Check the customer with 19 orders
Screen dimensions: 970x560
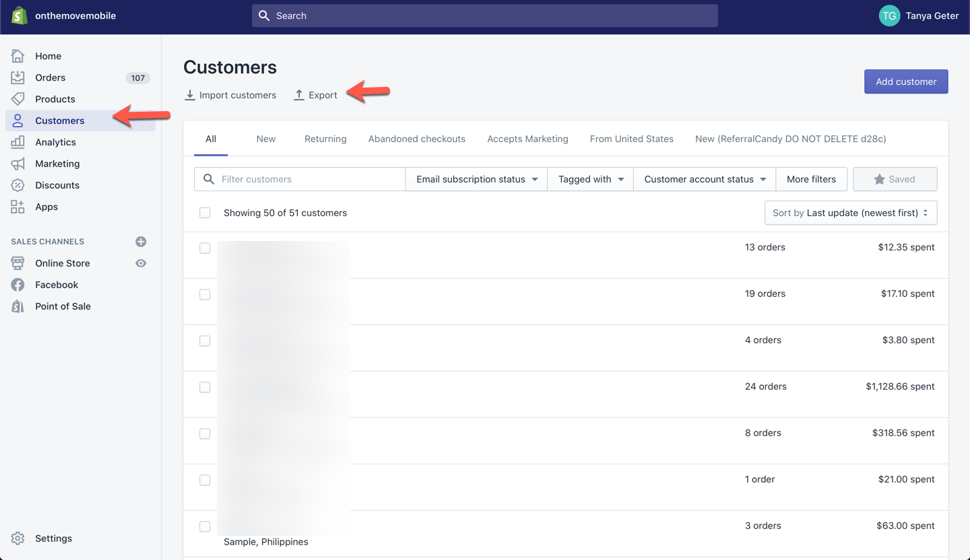pos(205,294)
